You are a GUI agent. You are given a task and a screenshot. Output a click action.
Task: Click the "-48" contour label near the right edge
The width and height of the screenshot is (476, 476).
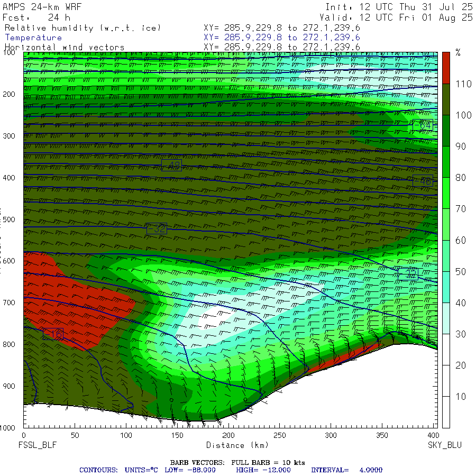point(423,181)
